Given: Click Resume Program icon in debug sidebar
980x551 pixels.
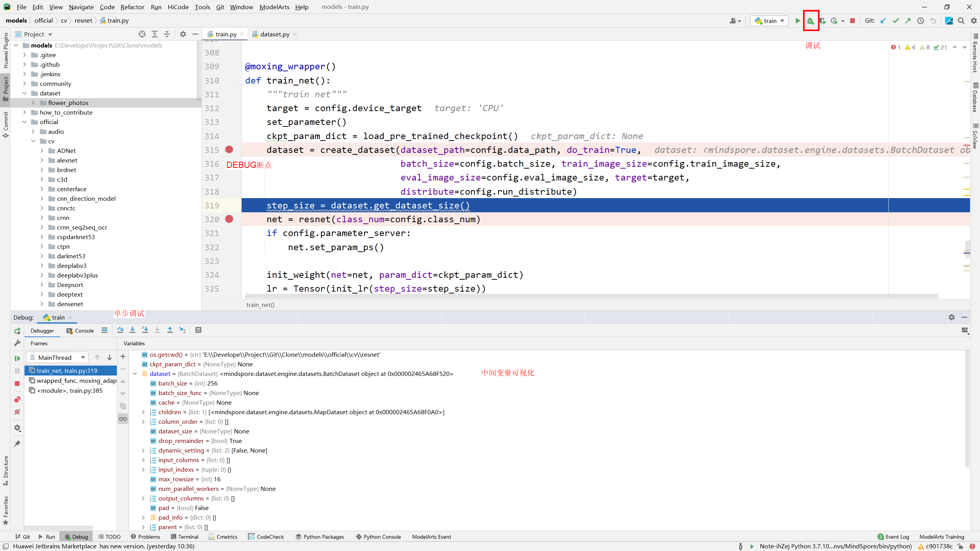Looking at the screenshot, I should (x=17, y=358).
